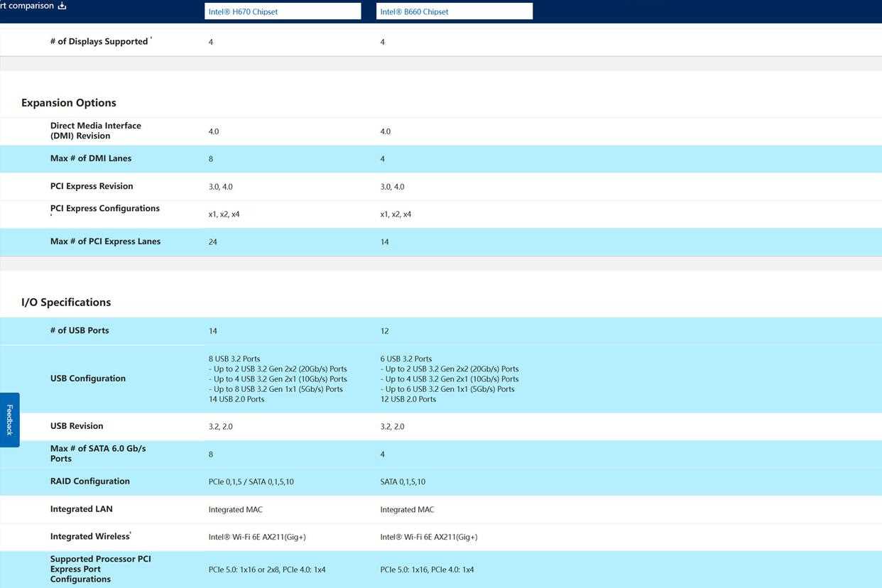Click the export comparison download icon
882x588 pixels.
click(x=62, y=6)
